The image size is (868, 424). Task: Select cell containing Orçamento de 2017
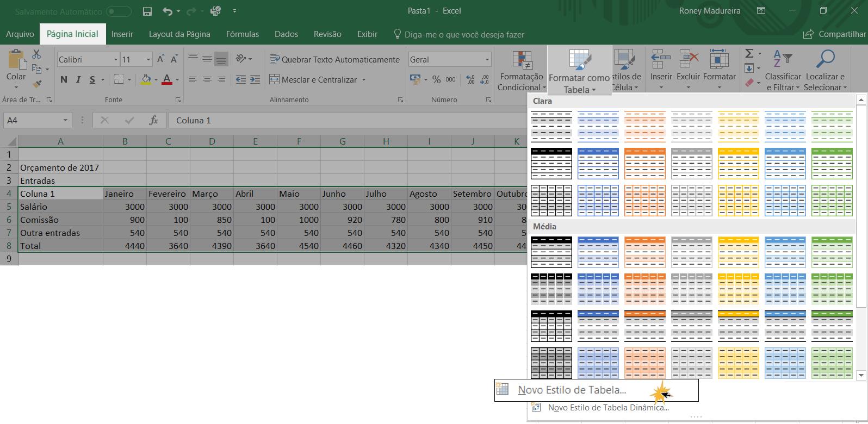[60, 167]
